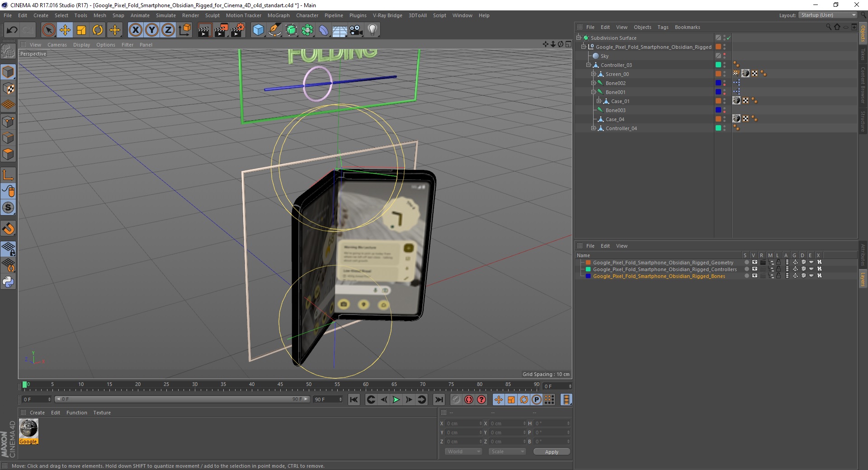Toggle Geometry layer solo dot
The height and width of the screenshot is (470, 868).
click(746, 262)
